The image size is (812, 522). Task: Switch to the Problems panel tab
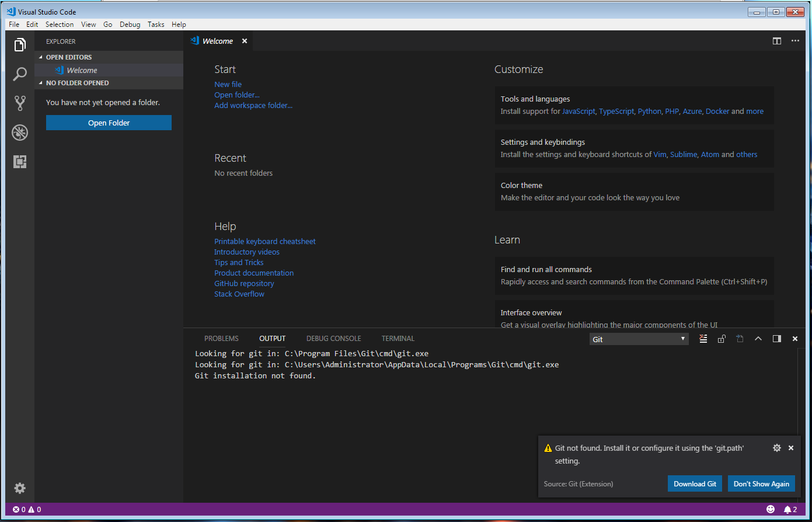[221, 339]
